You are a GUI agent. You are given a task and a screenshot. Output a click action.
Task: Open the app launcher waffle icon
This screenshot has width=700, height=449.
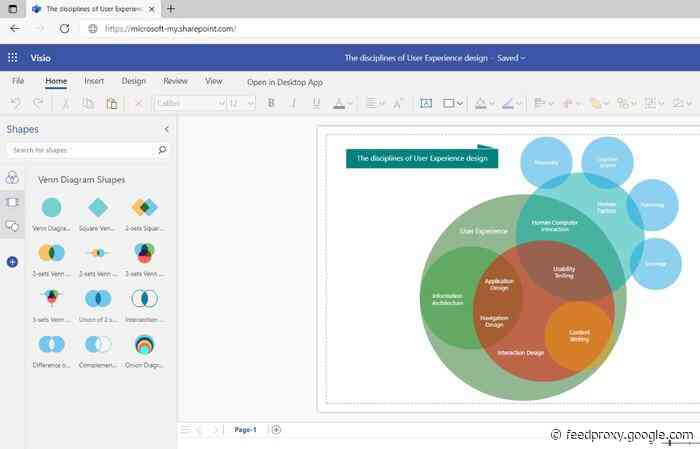pyautogui.click(x=12, y=58)
